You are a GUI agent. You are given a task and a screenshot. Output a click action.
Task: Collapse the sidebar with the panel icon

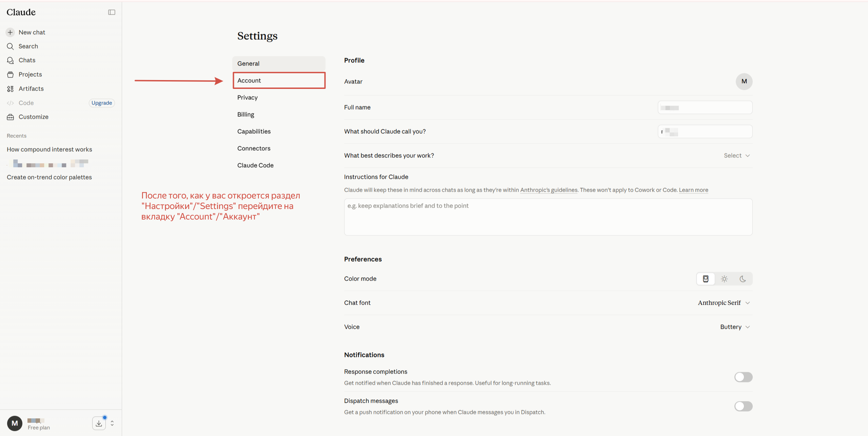(112, 12)
